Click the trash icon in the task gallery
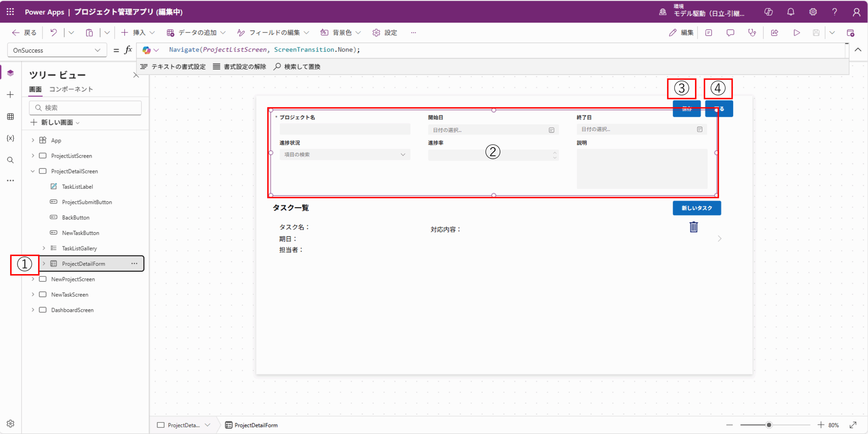The image size is (868, 434). (694, 227)
